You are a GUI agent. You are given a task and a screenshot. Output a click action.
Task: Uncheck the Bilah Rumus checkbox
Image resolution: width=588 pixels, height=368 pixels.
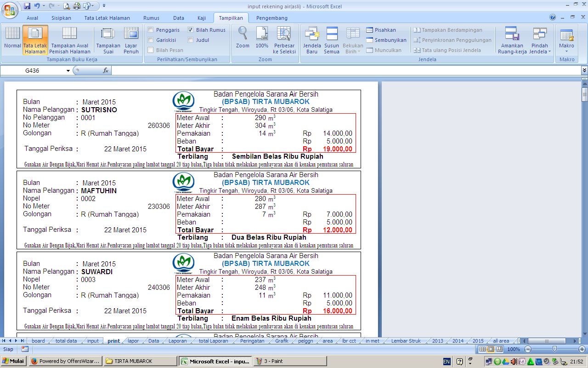click(191, 30)
